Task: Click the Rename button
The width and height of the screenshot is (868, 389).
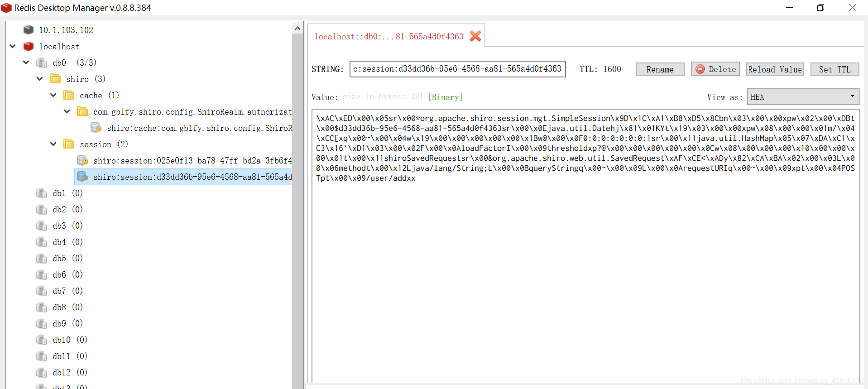Action: [x=660, y=69]
